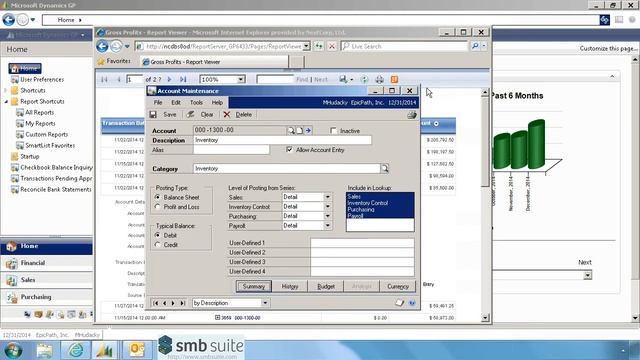Open the 100% zoom dropdown in Report Viewer
The image size is (640, 360).
click(241, 79)
